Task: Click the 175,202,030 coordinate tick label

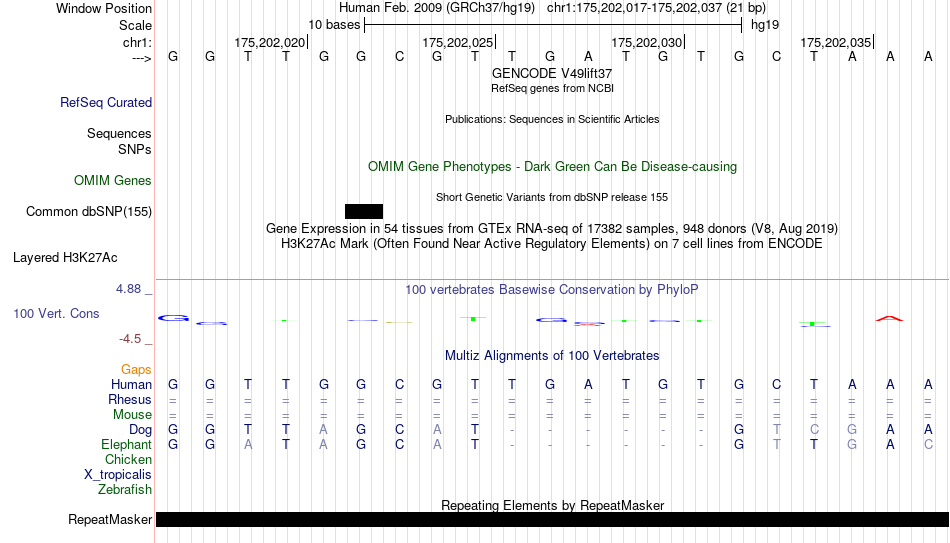Action: pos(646,42)
